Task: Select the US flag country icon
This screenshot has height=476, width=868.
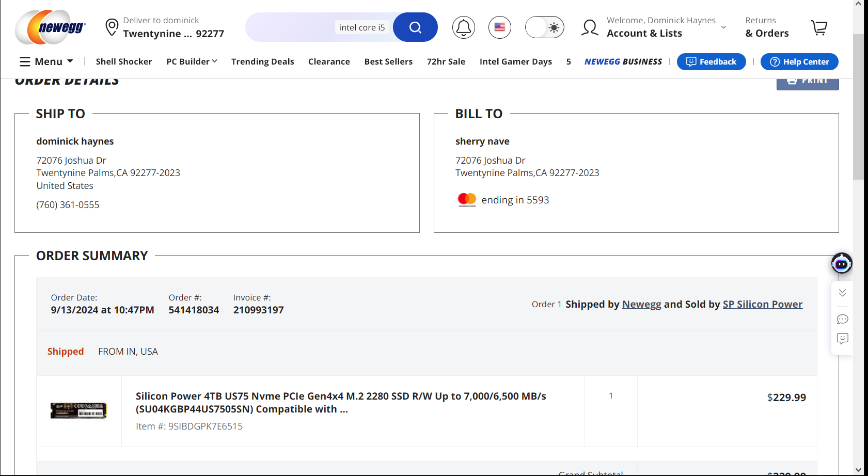Action: click(499, 27)
